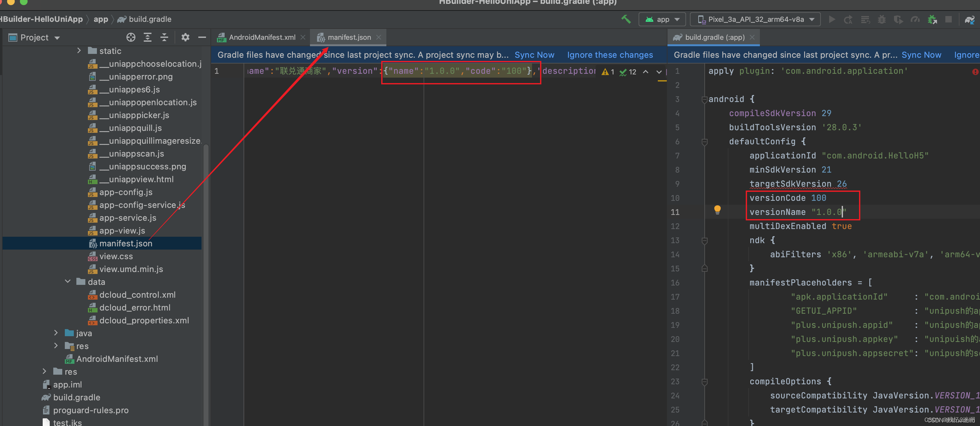The width and height of the screenshot is (980, 426).
Task: Open the Project view dropdown
Action: tap(34, 37)
